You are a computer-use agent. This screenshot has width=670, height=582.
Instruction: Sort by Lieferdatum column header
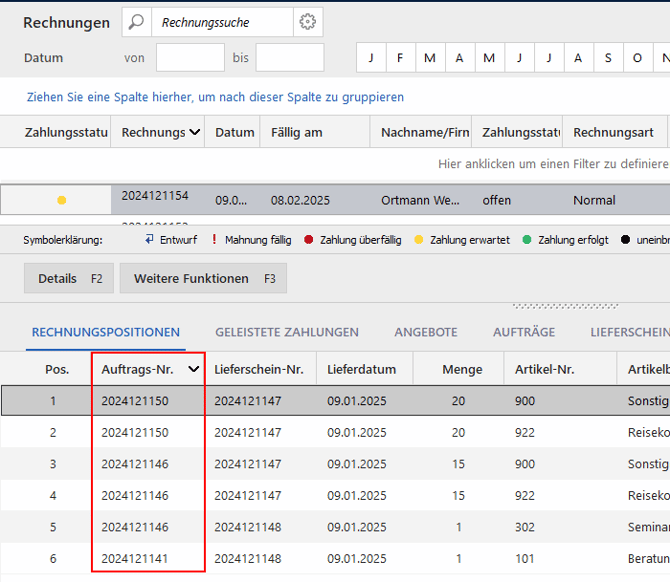pyautogui.click(x=364, y=369)
